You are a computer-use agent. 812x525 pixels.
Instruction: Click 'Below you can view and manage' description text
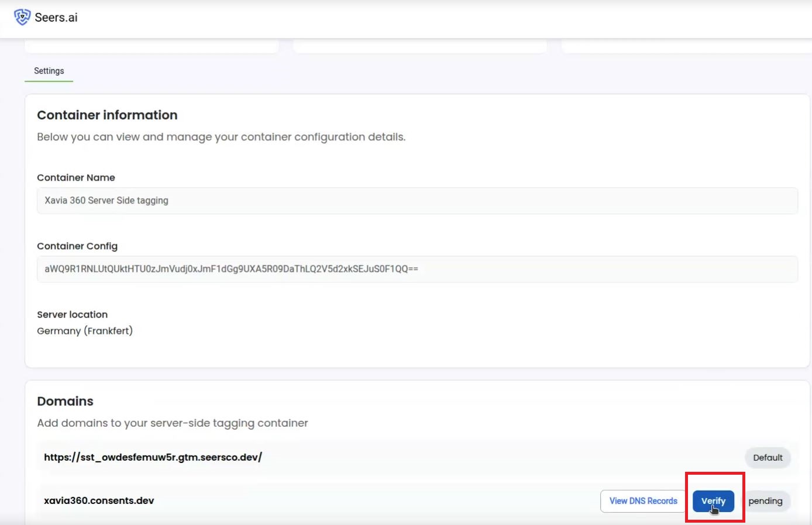221,137
